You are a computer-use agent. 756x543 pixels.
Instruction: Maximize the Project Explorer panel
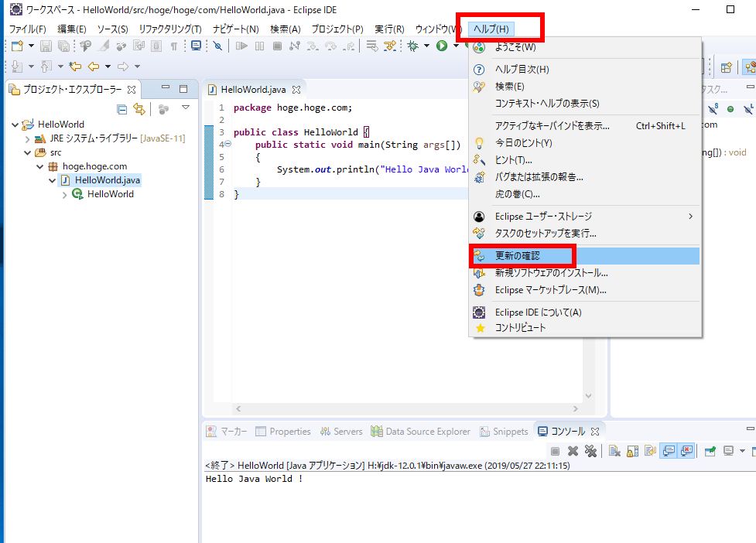pyautogui.click(x=183, y=89)
